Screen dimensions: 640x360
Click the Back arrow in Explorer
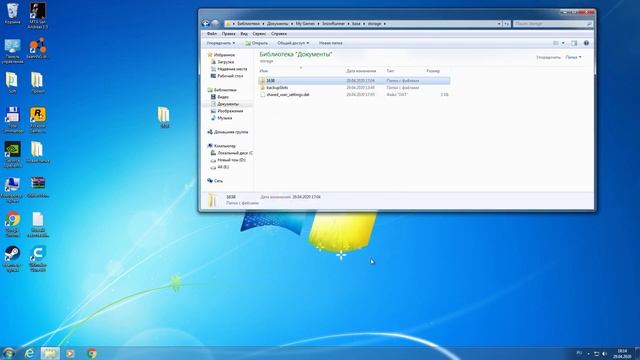pos(207,24)
